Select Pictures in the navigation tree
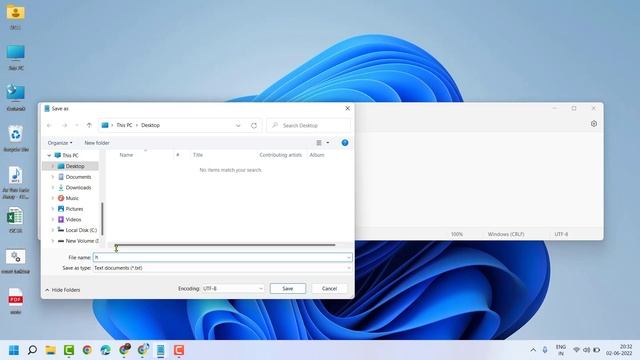640x360 pixels. click(74, 209)
